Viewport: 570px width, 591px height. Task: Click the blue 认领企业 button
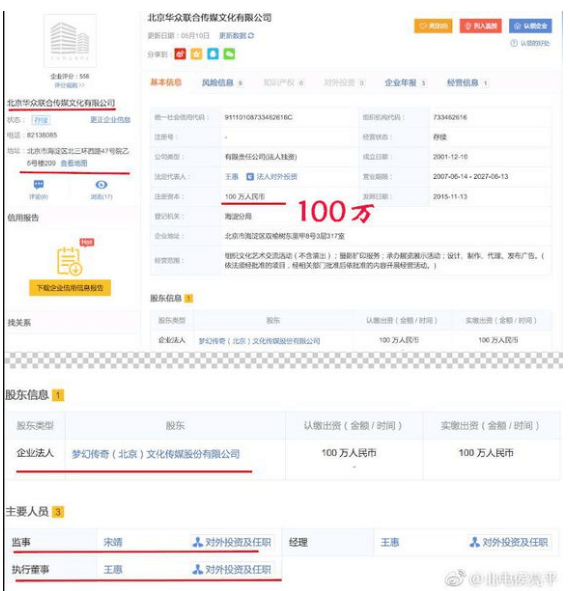[x=530, y=26]
